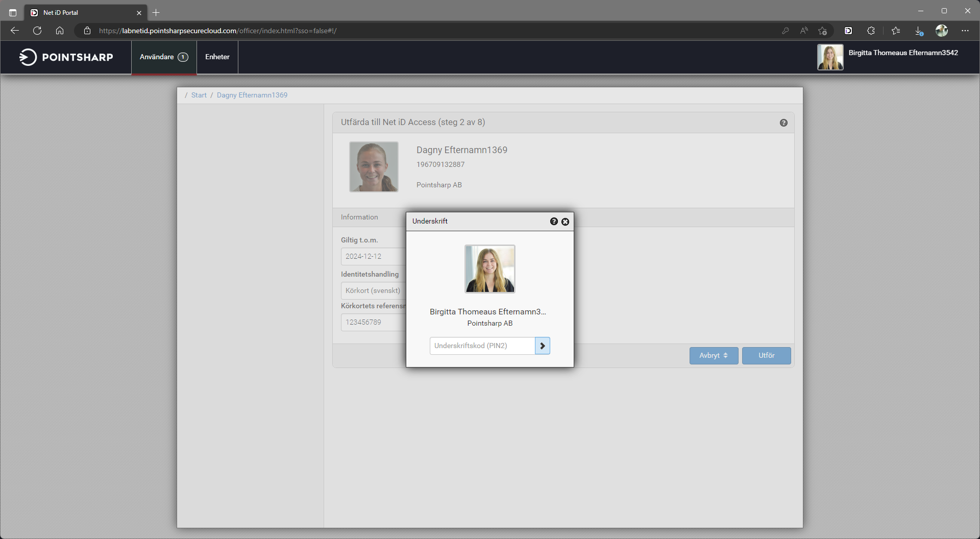
Task: Open the Användare tab
Action: [164, 57]
